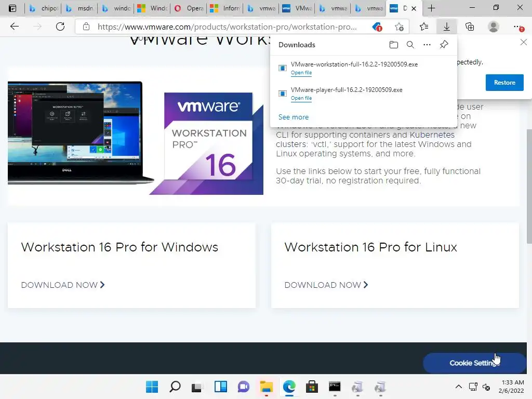This screenshot has width=532, height=399.
Task: Open a new browser tab
Action: [431, 8]
